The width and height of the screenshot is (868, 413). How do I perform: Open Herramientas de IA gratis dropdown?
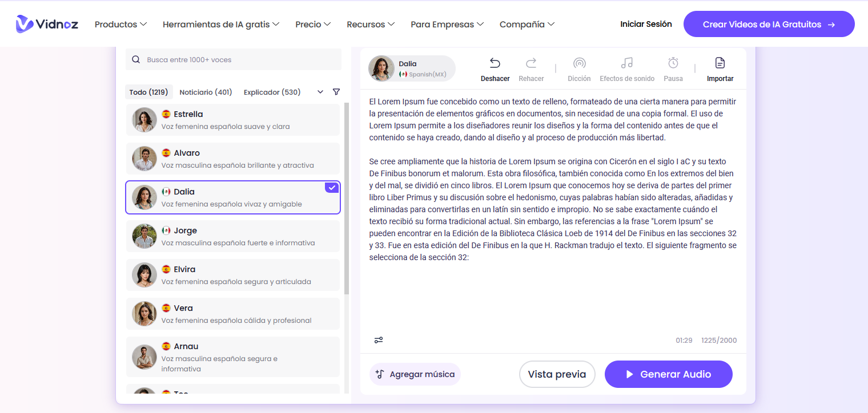[x=220, y=25]
